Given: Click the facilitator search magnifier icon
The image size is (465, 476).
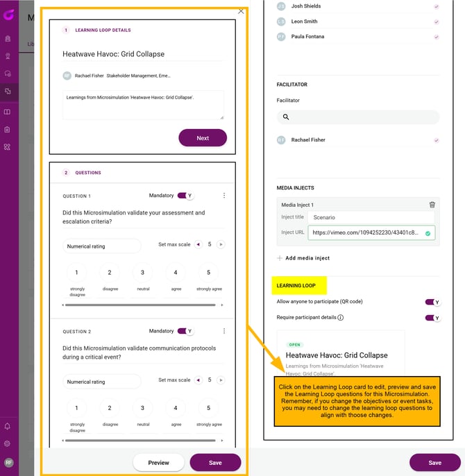Looking at the screenshot, I should pyautogui.click(x=286, y=117).
